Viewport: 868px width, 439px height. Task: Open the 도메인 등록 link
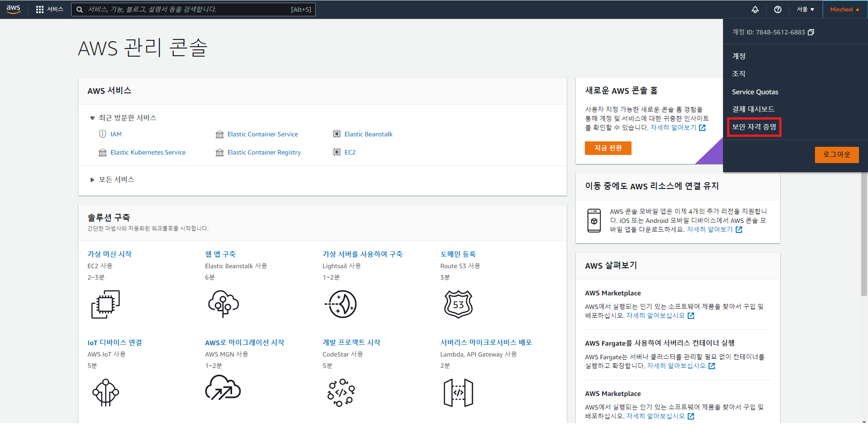458,254
